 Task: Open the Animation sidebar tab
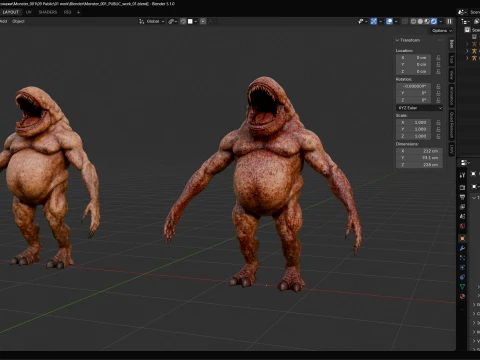pos(452,95)
